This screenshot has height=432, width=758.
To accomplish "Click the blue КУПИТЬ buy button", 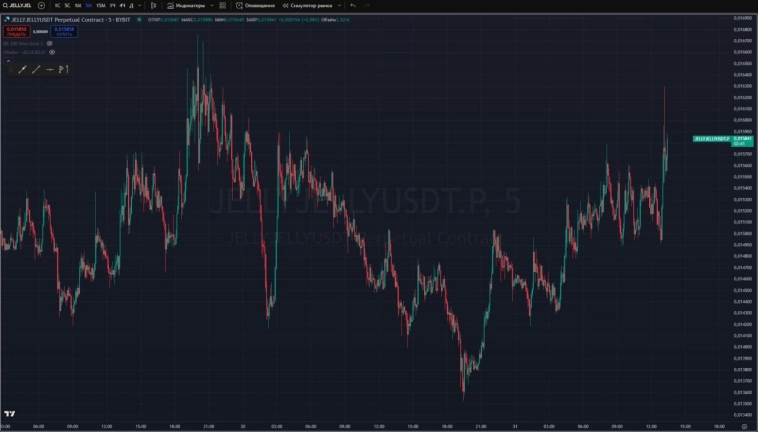I will (64, 31).
